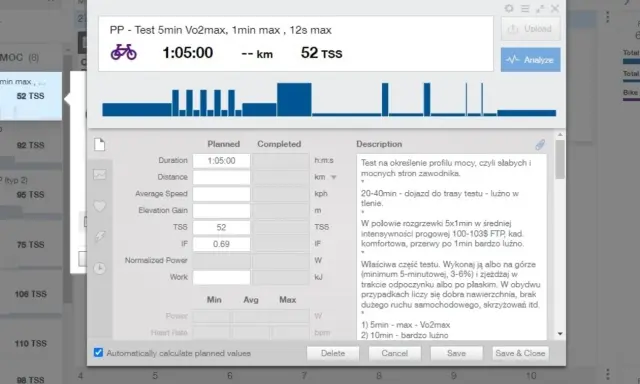The height and width of the screenshot is (384, 640).
Task: Click the completed Duration field
Action: [280, 161]
